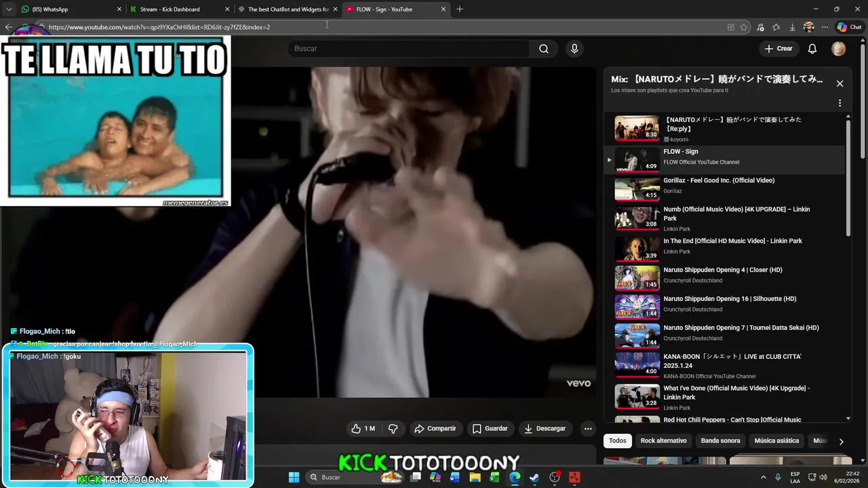
Task: Open In The End Linkin Park item
Action: (x=726, y=249)
